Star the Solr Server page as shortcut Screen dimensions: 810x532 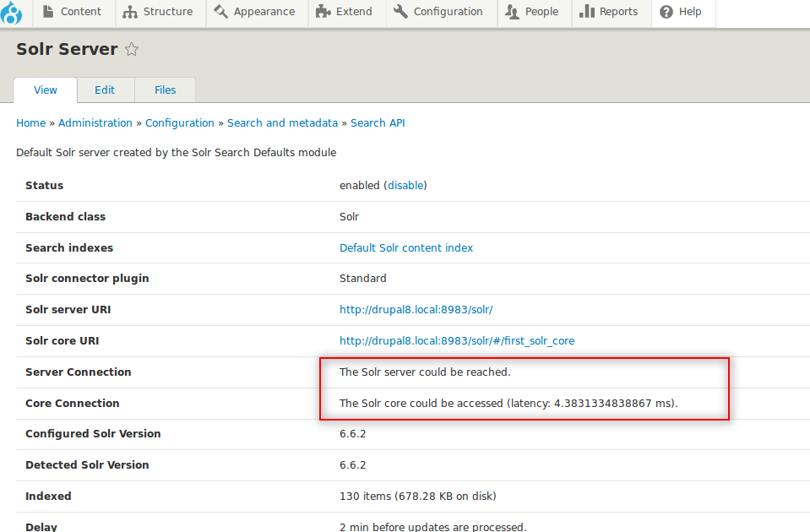132,49
